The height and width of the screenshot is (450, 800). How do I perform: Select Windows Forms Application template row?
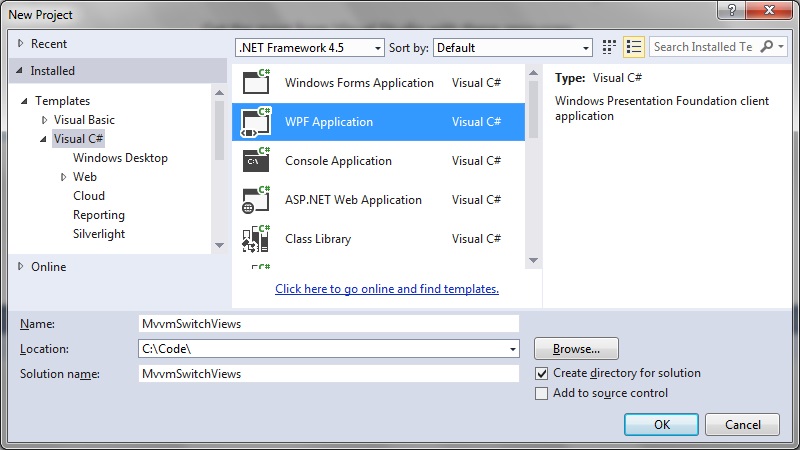378,83
